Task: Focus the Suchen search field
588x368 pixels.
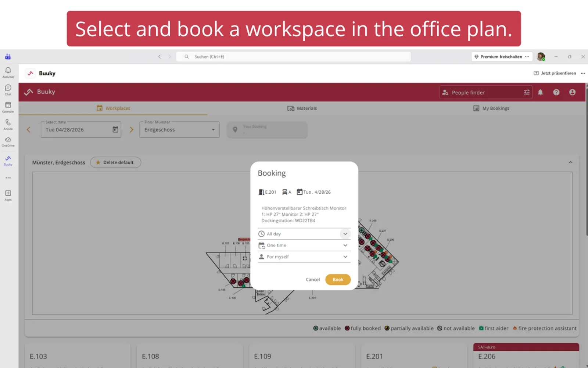Action: [x=293, y=57]
